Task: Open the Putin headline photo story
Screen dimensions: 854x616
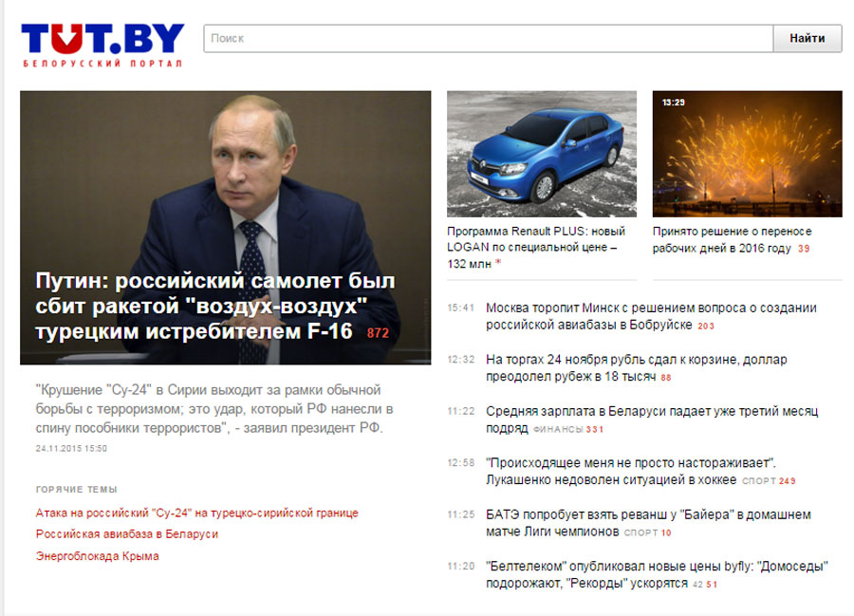Action: pyautogui.click(x=226, y=227)
